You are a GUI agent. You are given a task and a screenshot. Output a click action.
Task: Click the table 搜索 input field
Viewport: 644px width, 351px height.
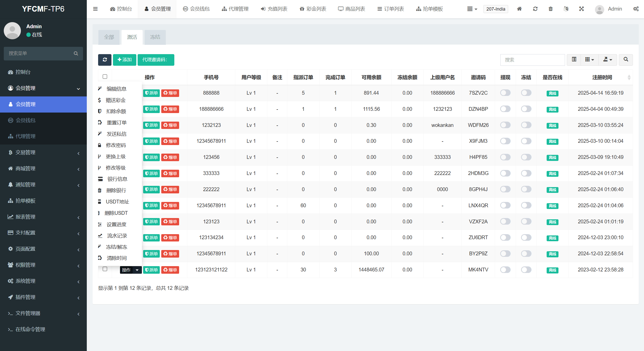coord(532,60)
